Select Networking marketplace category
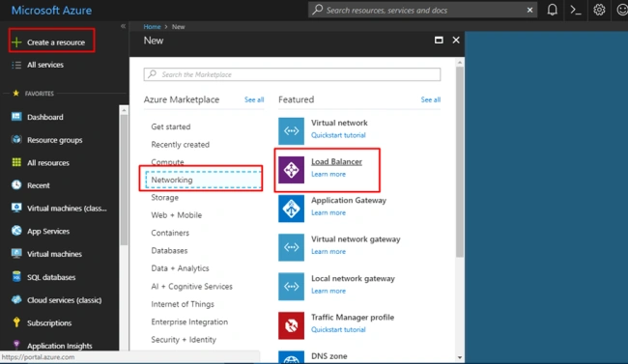This screenshot has width=628, height=364. click(203, 180)
